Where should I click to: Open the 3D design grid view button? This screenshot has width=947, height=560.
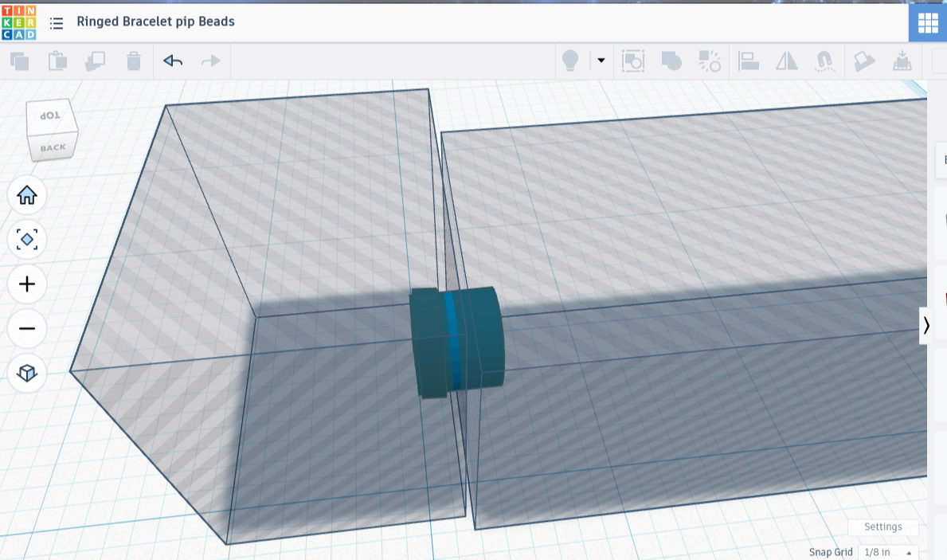(928, 23)
